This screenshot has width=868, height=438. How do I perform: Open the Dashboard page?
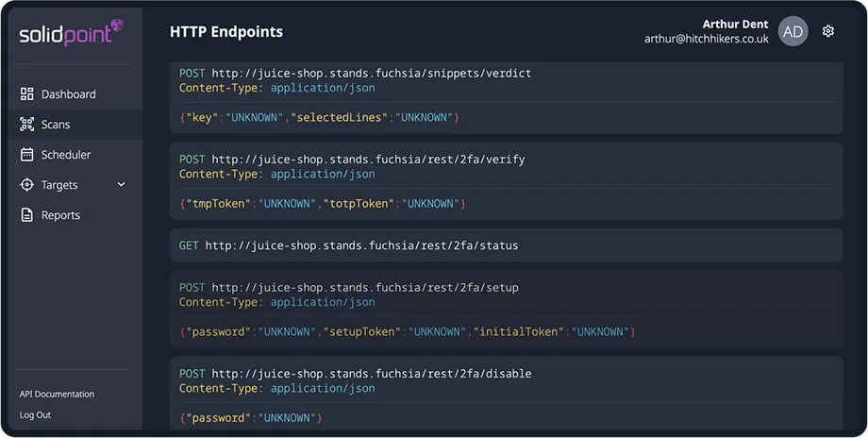(68, 94)
